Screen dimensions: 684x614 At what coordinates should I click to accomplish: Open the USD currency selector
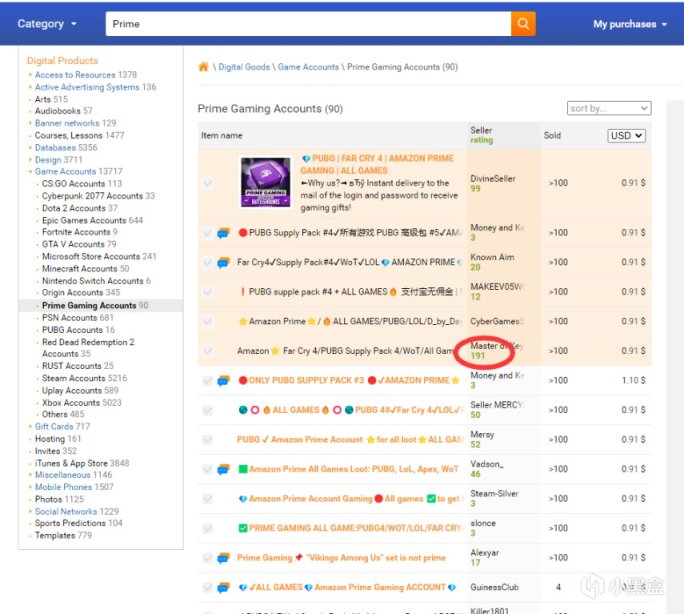point(626,136)
